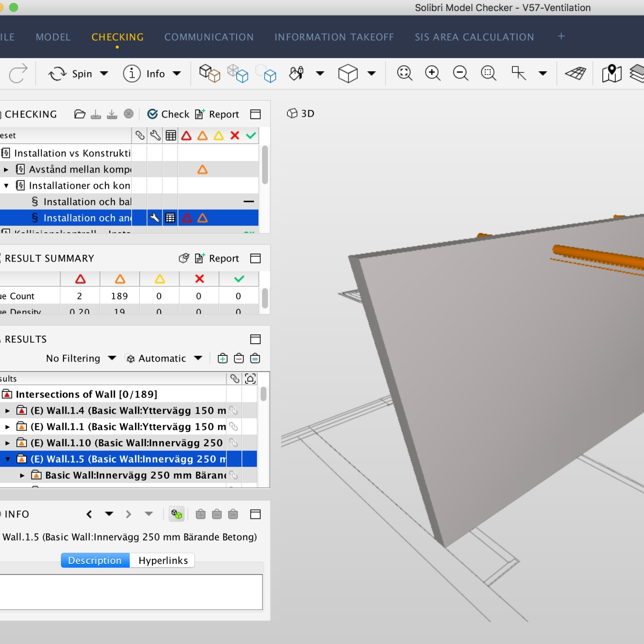Viewport: 644px width, 644px height.
Task: Click the viewpoint cube icon
Action: pyautogui.click(x=348, y=74)
